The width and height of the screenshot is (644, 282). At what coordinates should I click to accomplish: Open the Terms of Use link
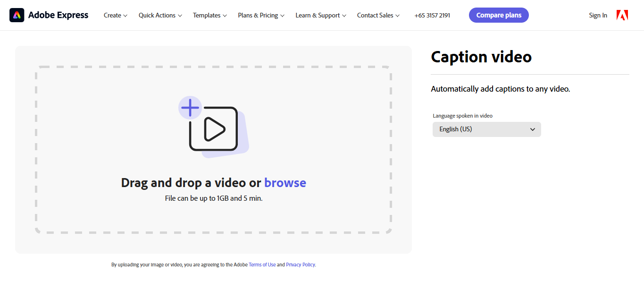[262, 265]
